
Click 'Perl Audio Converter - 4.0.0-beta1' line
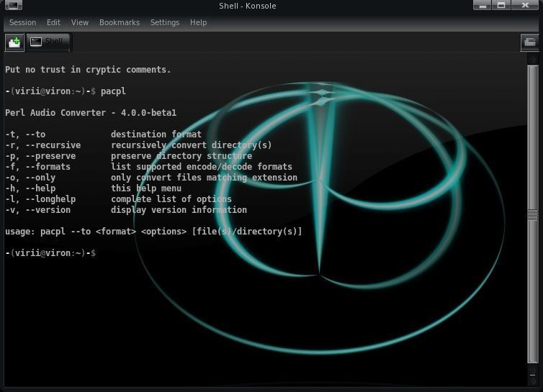[x=91, y=113]
